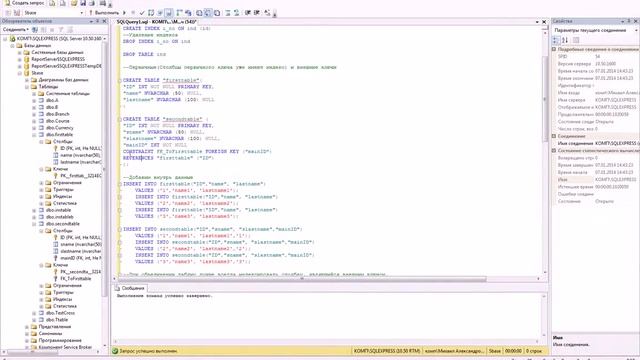
Task: Click the Parse query checkmark icon
Action: (142, 13)
